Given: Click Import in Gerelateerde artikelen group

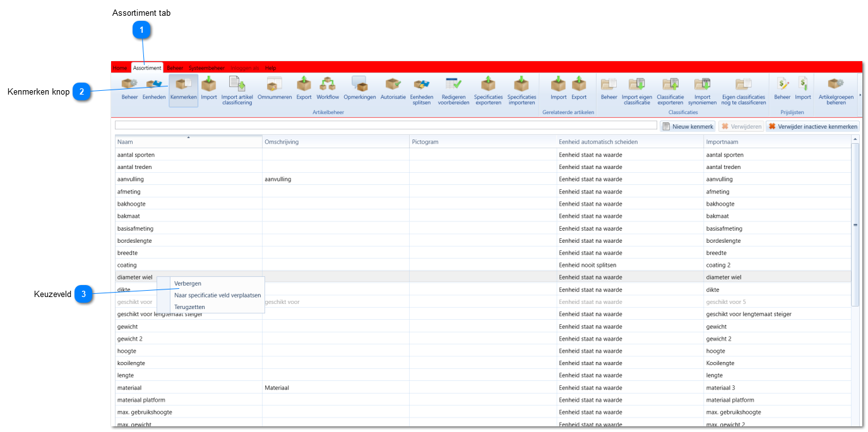Looking at the screenshot, I should pos(559,89).
